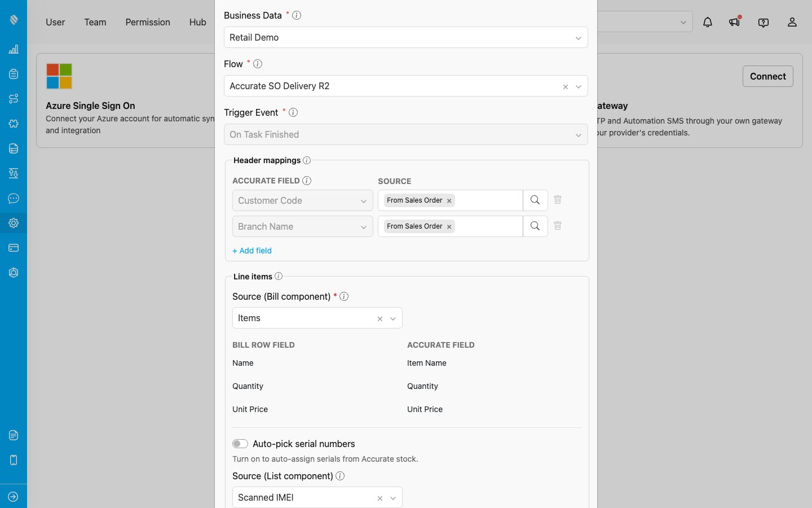This screenshot has height=508, width=812.
Task: Open the Business Data dropdown showing Retail Demo
Action: [406, 38]
